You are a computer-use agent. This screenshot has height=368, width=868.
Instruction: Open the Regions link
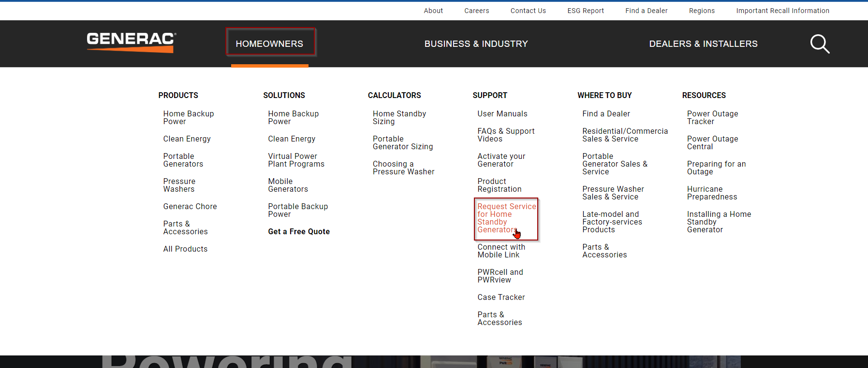point(702,11)
